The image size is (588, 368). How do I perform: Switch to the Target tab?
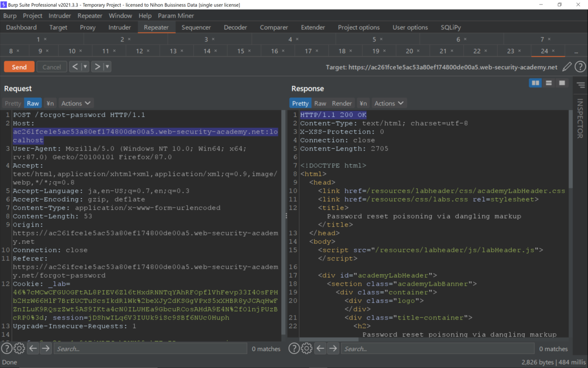point(58,27)
